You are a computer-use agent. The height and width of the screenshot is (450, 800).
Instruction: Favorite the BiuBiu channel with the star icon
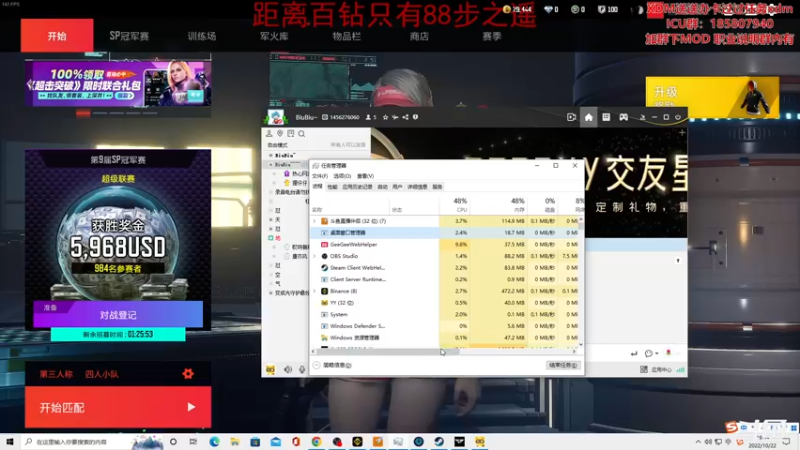tap(385, 117)
